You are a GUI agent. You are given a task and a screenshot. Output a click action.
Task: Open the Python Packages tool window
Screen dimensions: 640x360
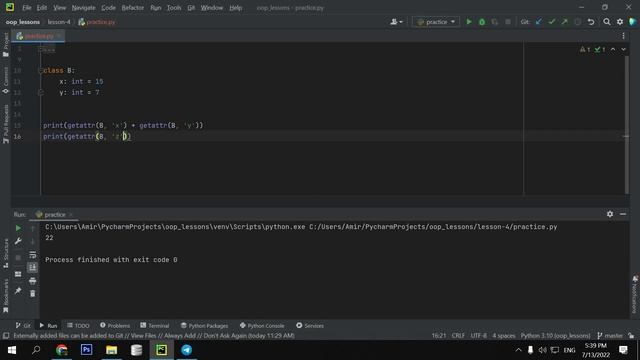[204, 325]
